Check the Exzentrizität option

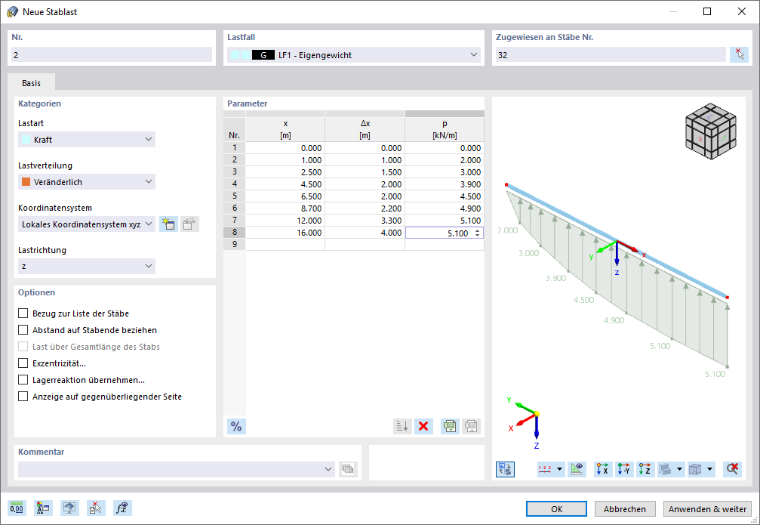point(23,363)
